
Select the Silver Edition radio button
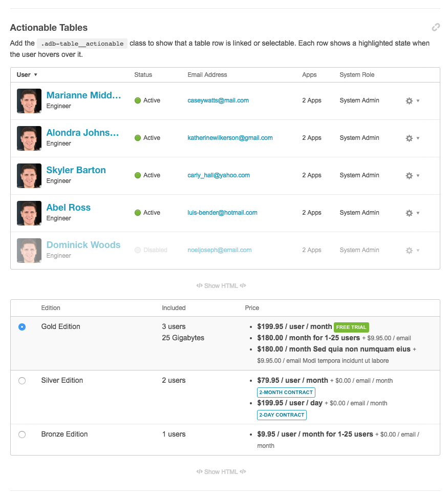coord(22,381)
